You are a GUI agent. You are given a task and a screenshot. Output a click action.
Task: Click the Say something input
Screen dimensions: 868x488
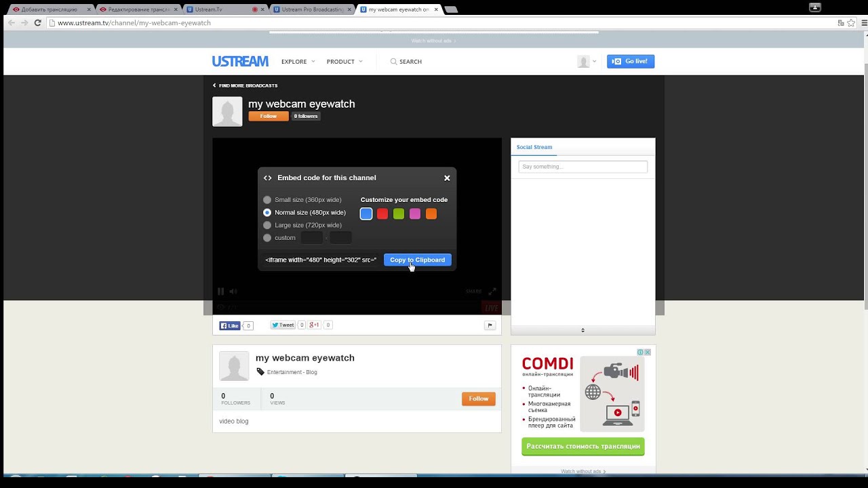tap(583, 167)
